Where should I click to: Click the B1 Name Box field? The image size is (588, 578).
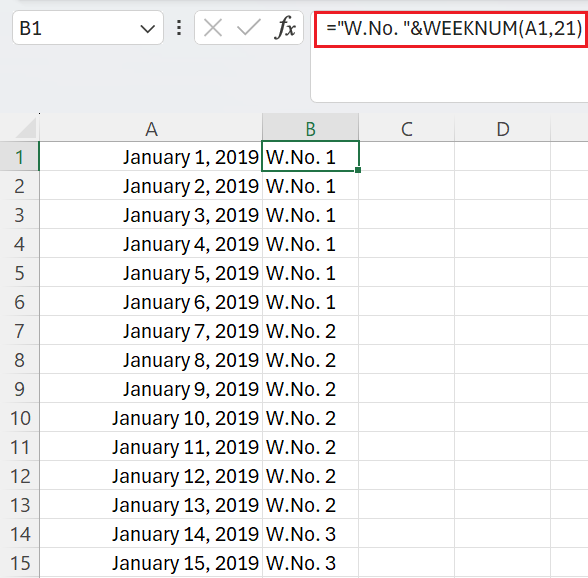[x=88, y=28]
